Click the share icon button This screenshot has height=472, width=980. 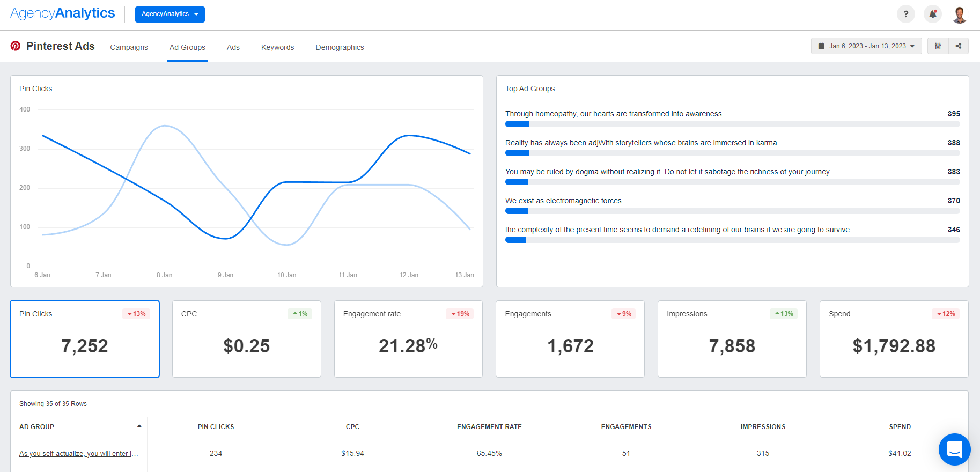click(959, 46)
